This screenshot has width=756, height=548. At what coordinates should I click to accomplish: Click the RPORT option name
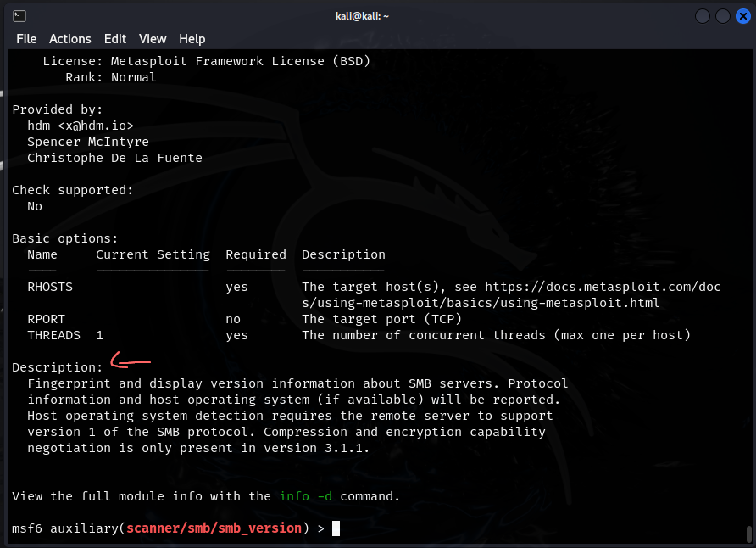coord(47,319)
